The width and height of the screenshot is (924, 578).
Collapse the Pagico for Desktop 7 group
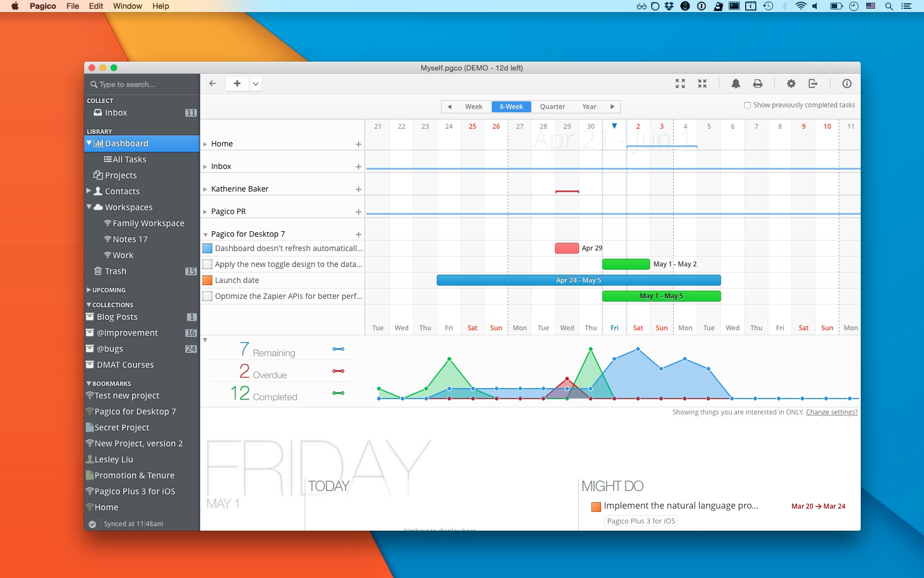click(x=205, y=235)
